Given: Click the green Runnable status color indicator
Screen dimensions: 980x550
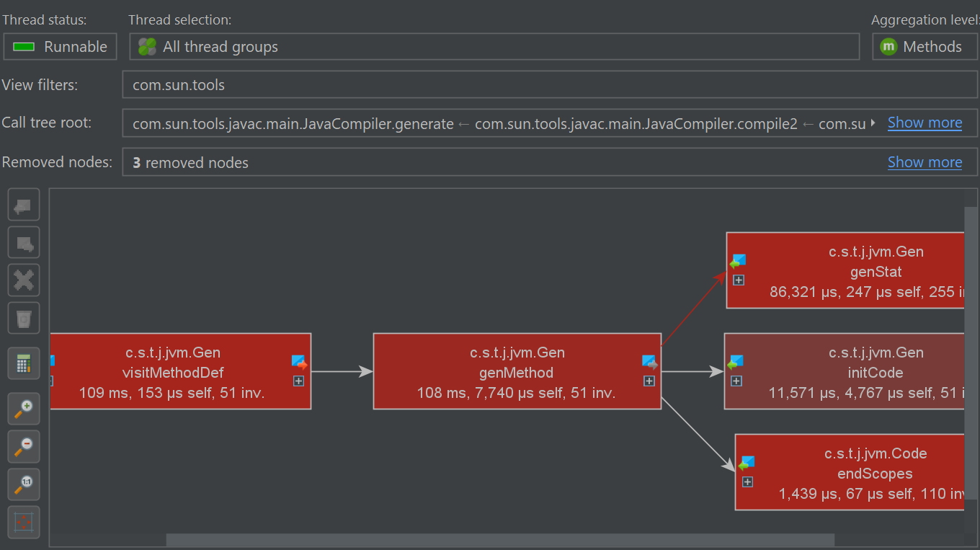Looking at the screenshot, I should point(24,47).
